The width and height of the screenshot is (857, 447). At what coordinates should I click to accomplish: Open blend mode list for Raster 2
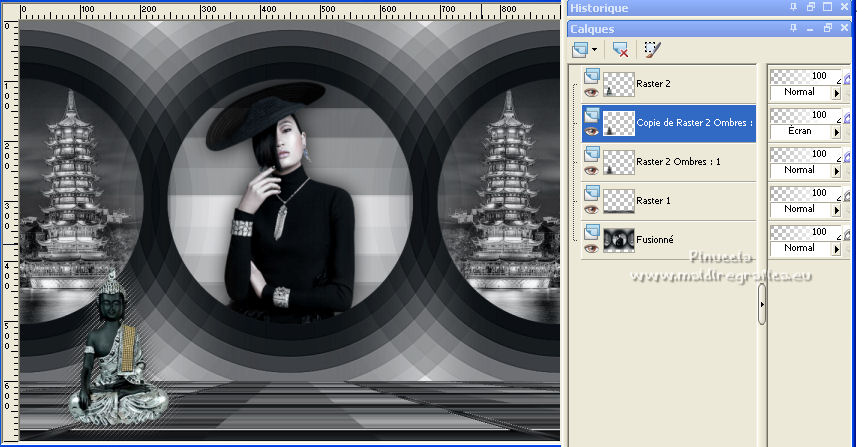pos(836,93)
